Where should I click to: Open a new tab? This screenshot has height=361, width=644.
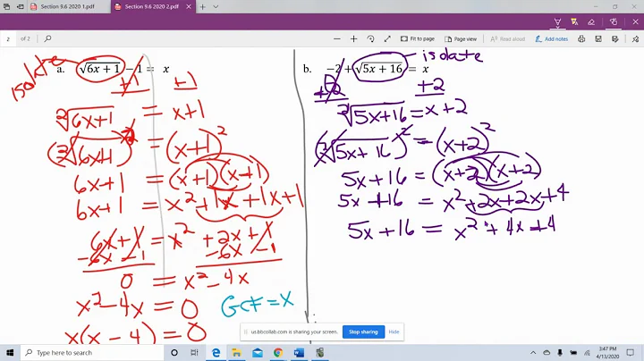point(202,6)
